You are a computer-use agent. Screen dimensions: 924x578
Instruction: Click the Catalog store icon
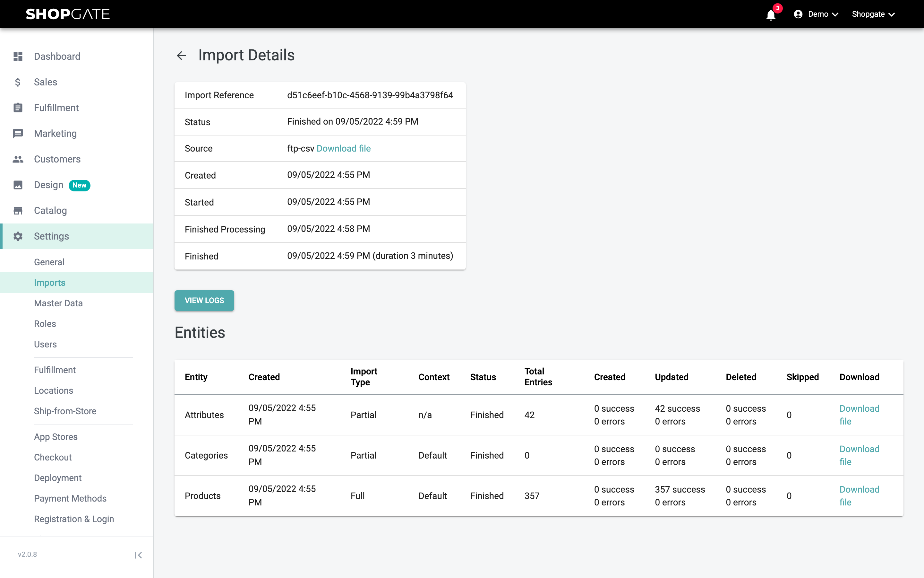pyautogui.click(x=18, y=211)
